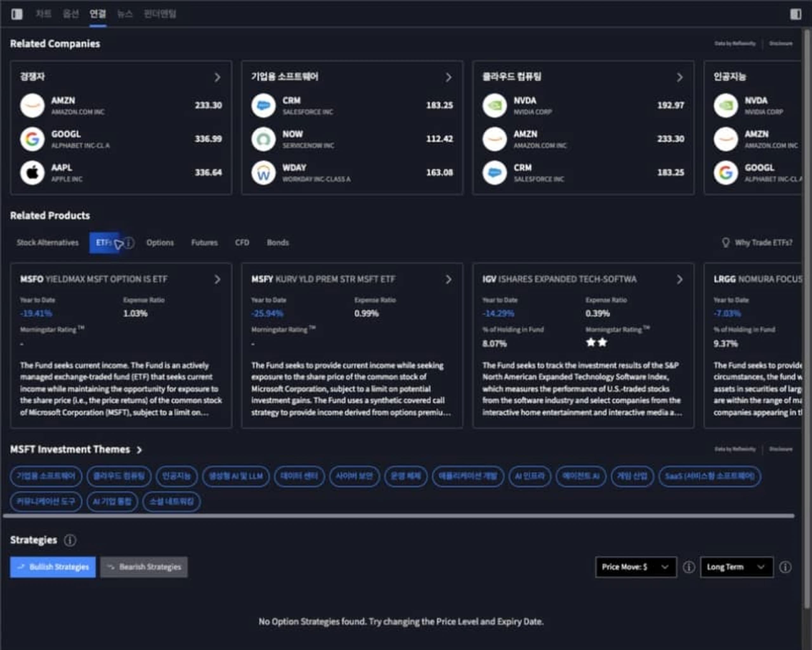
Task: Open the IGV ETF card chevron
Action: 680,279
